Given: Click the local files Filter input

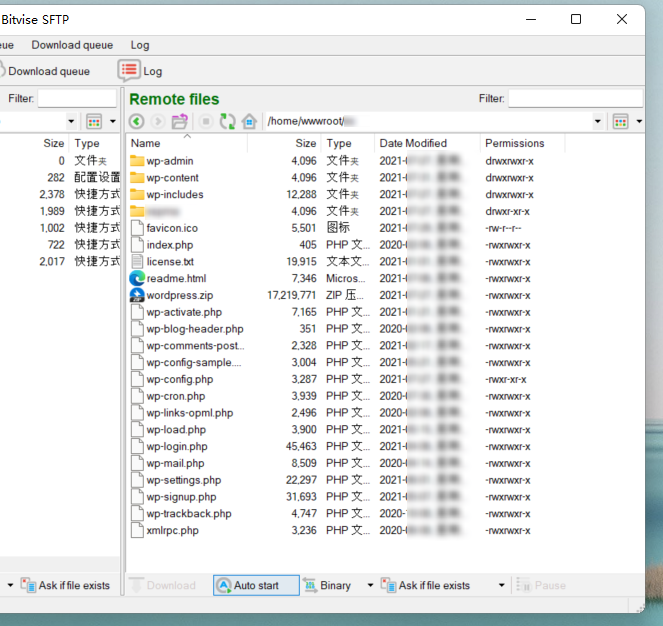Looking at the screenshot, I should point(77,98).
